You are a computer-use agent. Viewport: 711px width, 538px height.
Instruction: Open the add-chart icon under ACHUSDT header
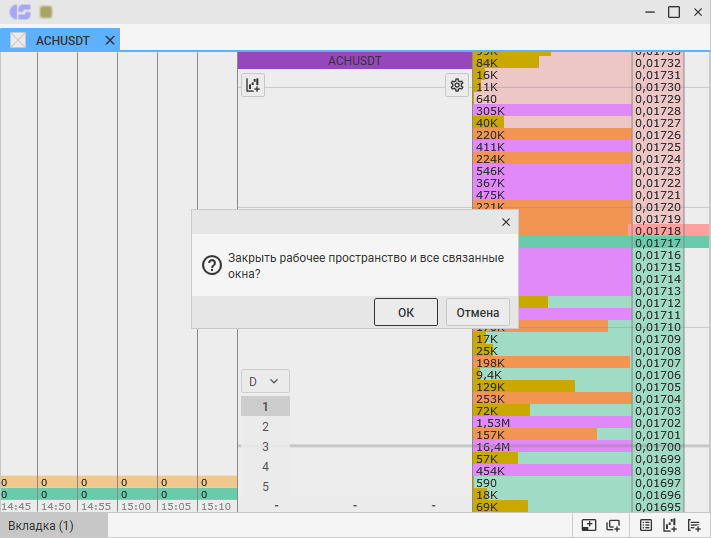click(x=253, y=85)
